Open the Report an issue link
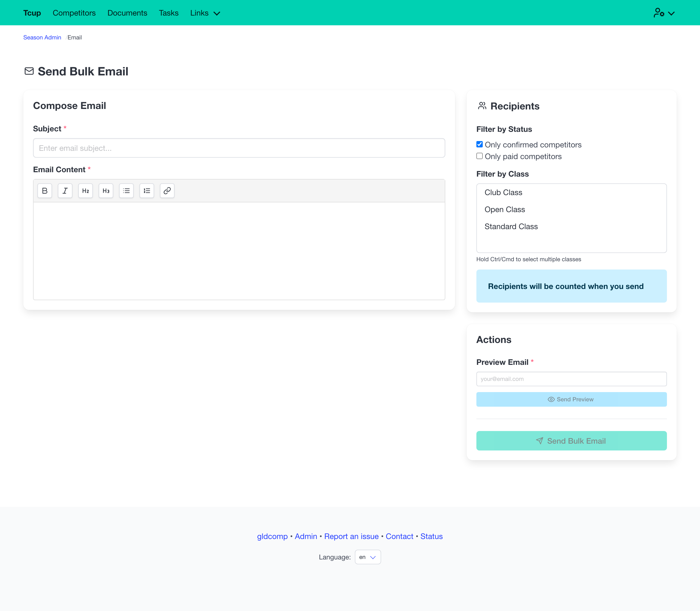The height and width of the screenshot is (611, 700). point(351,536)
